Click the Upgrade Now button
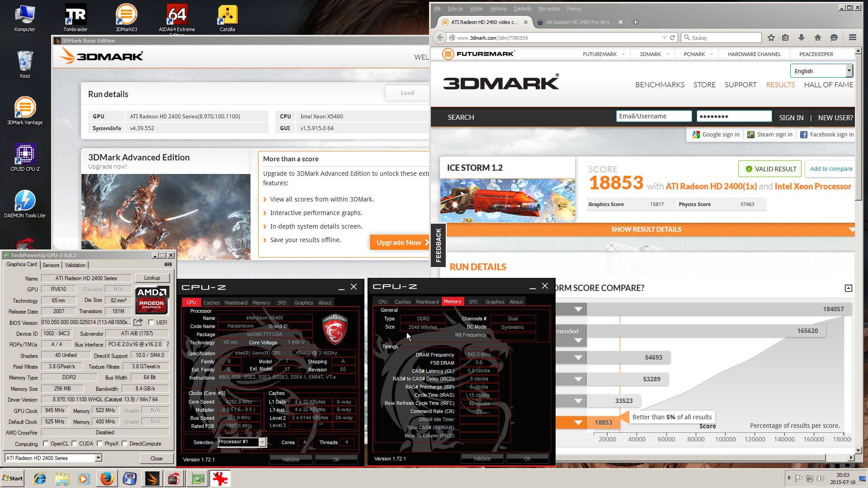Image resolution: width=868 pixels, height=488 pixels. coord(399,243)
